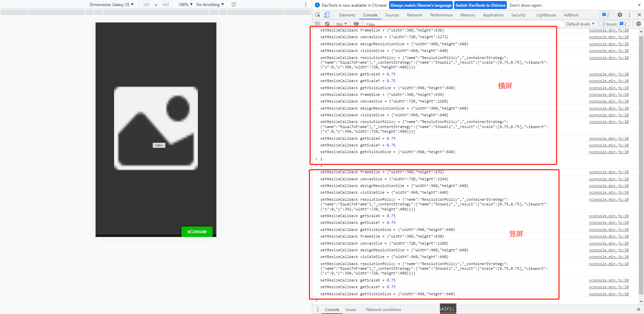644x314 pixels.
Task: Open vconsole.min.js:10 link for canvasSize height 1272
Action: tap(608, 37)
